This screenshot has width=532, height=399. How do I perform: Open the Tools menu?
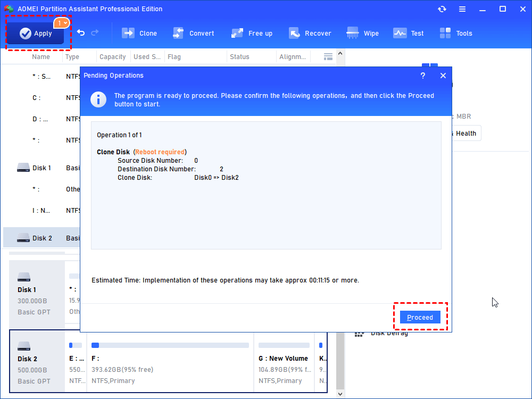coord(456,34)
